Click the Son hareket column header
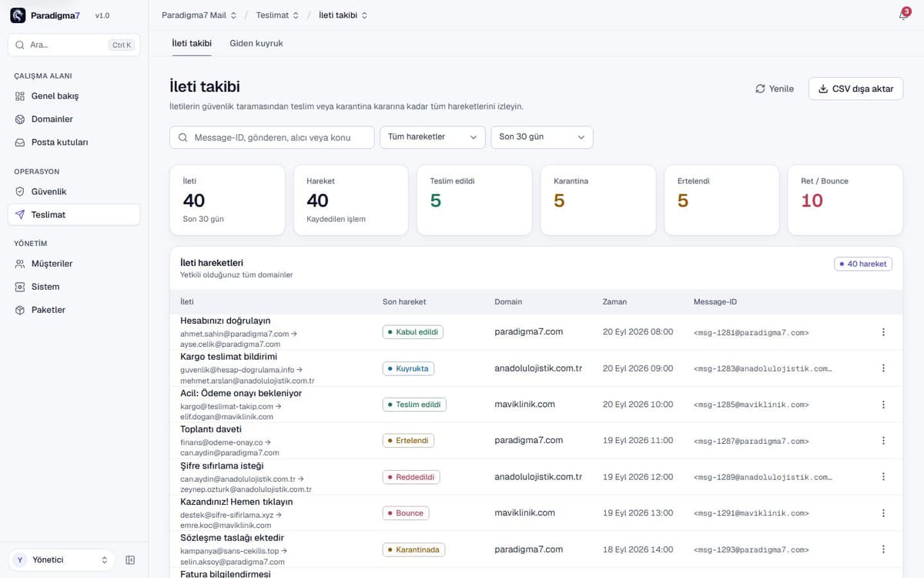The image size is (924, 578). click(404, 302)
